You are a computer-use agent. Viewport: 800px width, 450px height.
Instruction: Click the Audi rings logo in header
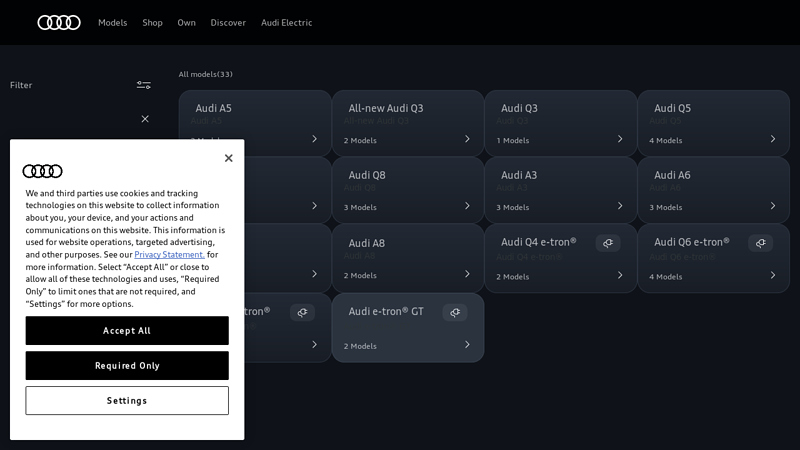(59, 22)
